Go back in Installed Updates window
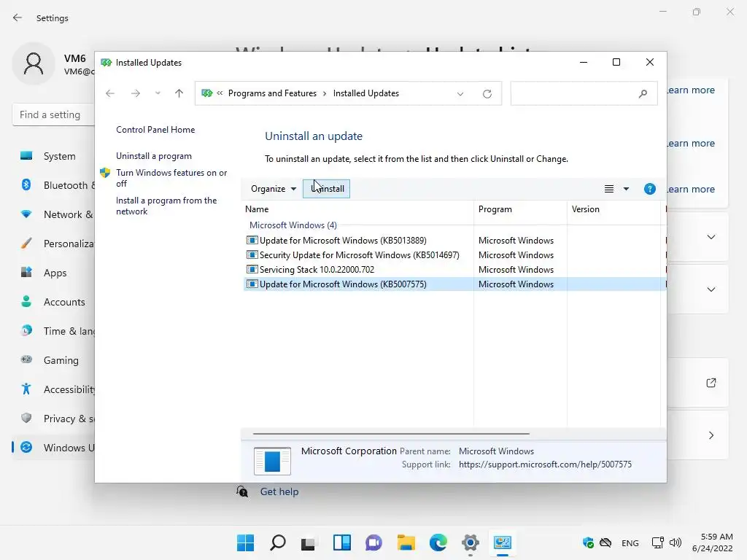 pos(110,93)
